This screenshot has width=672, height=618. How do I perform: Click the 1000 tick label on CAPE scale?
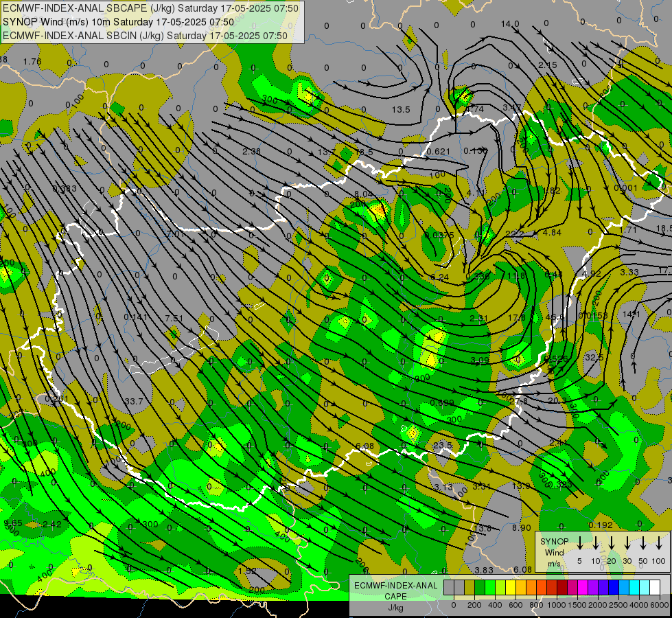pos(556,605)
